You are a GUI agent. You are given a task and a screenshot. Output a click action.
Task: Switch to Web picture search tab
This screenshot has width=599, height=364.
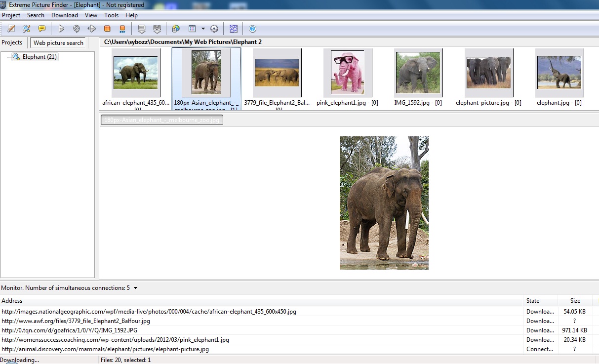[x=58, y=43]
